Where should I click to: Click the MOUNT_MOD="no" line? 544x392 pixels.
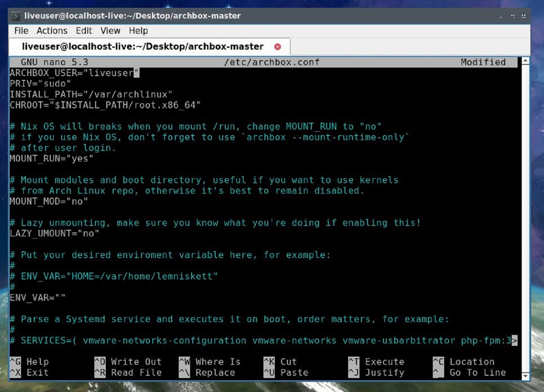[x=49, y=201]
